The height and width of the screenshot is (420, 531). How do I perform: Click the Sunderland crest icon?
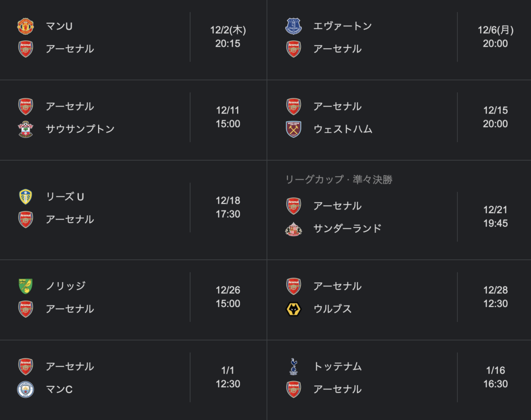(294, 229)
